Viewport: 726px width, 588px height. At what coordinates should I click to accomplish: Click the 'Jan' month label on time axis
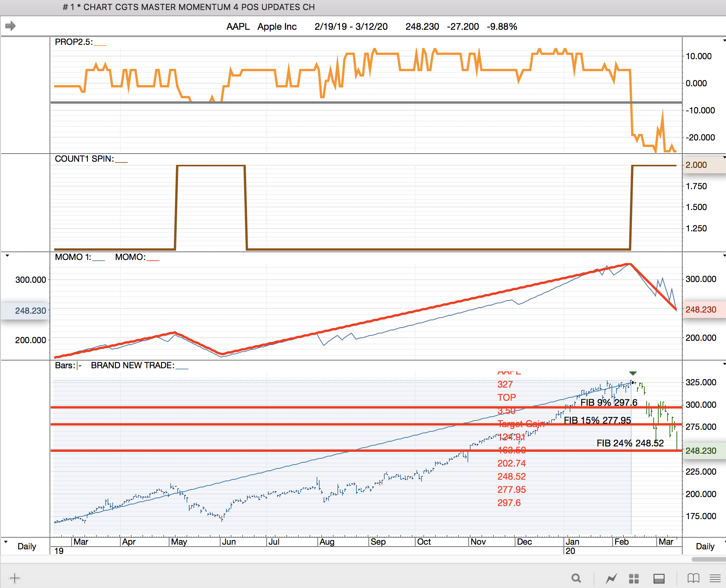click(572, 542)
